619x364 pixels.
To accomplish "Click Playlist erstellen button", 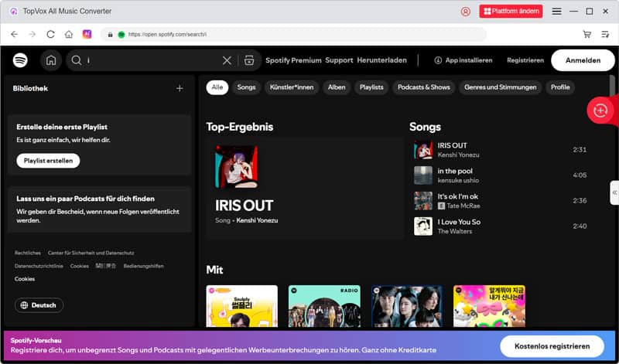I will [48, 161].
